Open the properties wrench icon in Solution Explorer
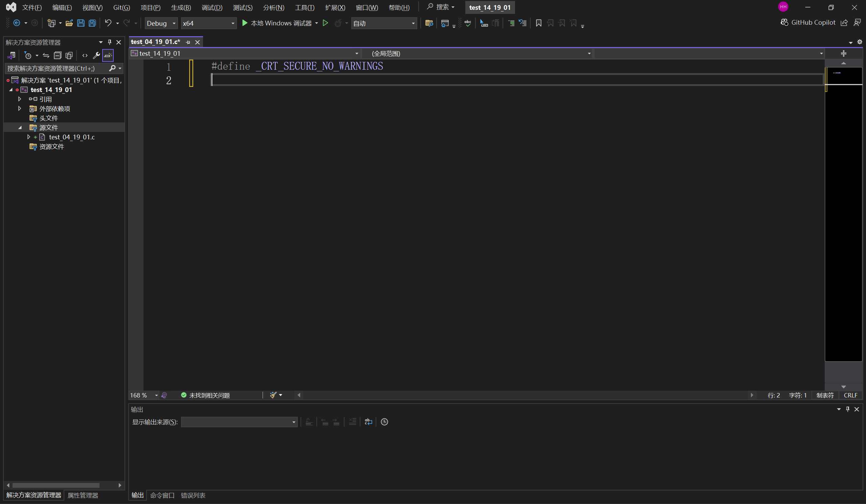Screen dimensions: 866x504 pos(96,55)
